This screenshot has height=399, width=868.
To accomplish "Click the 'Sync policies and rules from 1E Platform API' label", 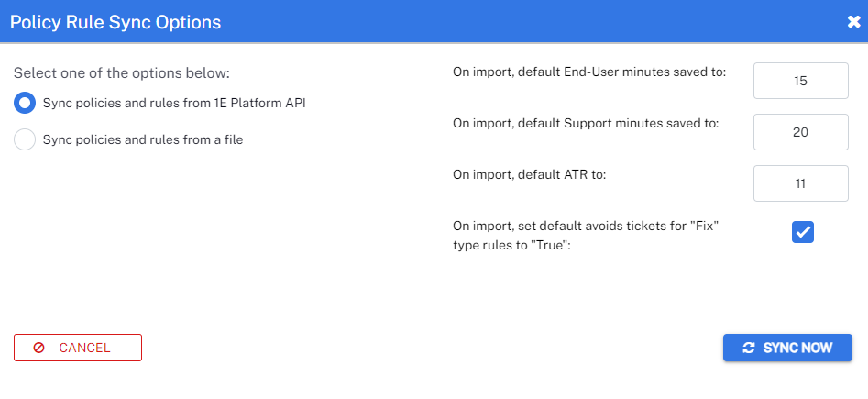I will click(x=174, y=103).
